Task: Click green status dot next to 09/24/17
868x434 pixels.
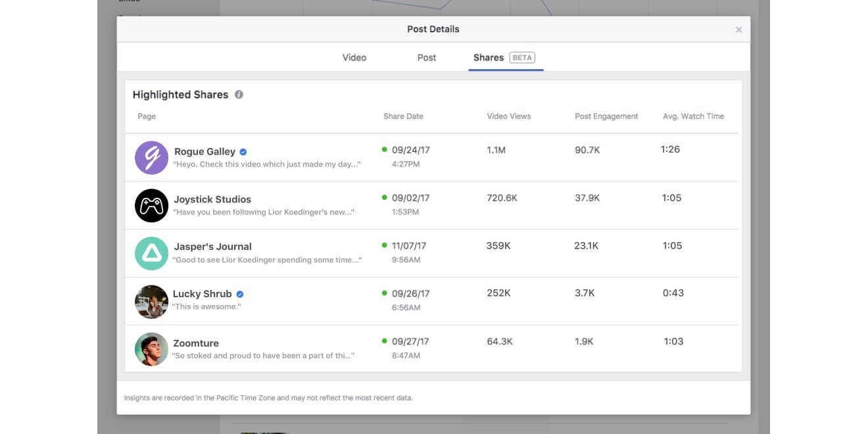Action: [385, 150]
